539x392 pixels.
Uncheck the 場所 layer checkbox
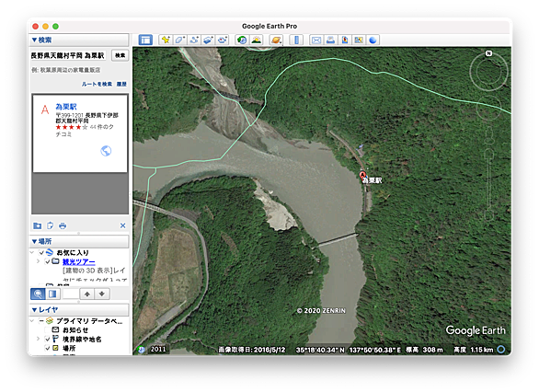48,348
